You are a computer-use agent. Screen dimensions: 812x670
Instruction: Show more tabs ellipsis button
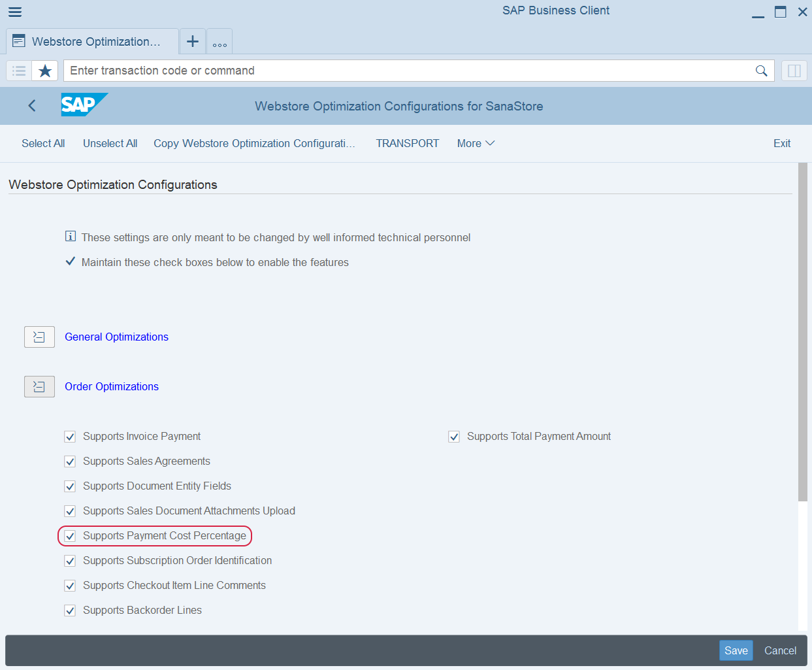(220, 42)
